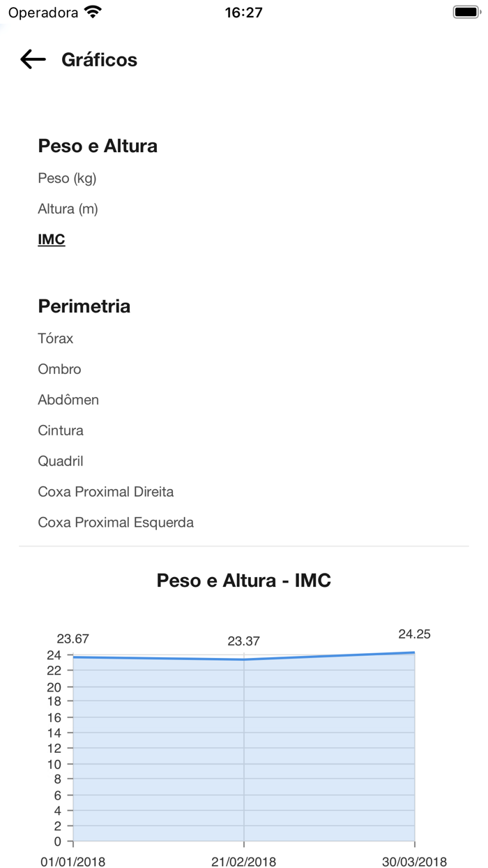
Task: Select the Peso (kg) chart option
Action: coord(67,178)
